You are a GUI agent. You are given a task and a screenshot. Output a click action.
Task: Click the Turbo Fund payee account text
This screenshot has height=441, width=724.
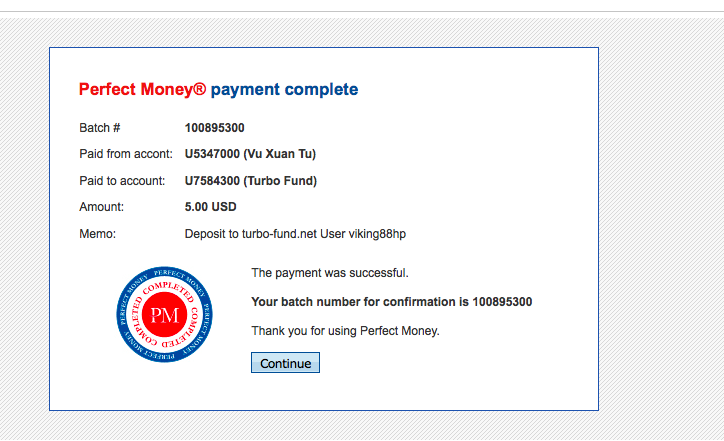coord(251,181)
